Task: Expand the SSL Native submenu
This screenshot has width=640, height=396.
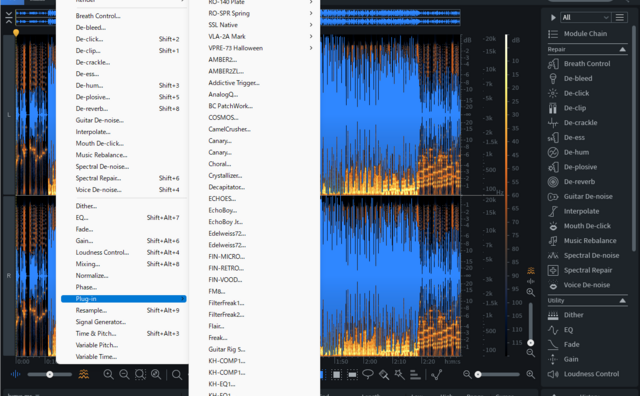Action: pyautogui.click(x=260, y=25)
